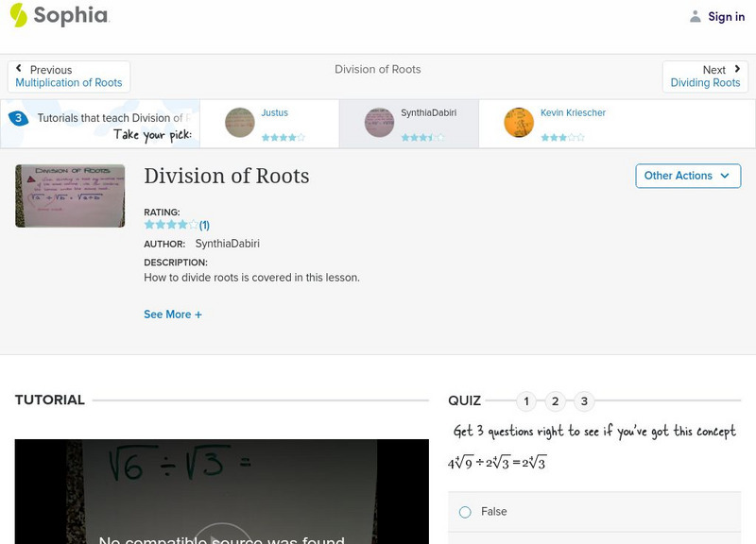Expand the description via See More
756x544 pixels.
click(173, 314)
